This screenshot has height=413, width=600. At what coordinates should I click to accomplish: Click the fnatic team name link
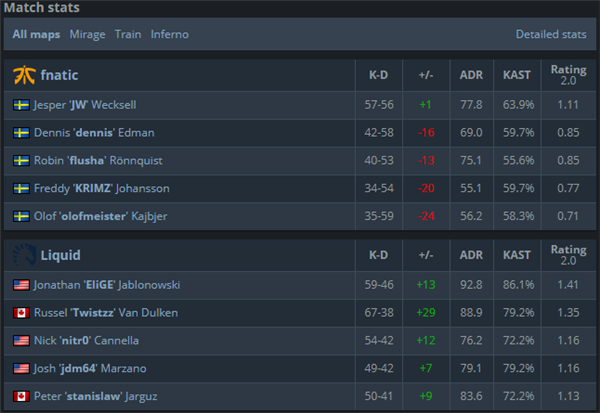pos(59,75)
